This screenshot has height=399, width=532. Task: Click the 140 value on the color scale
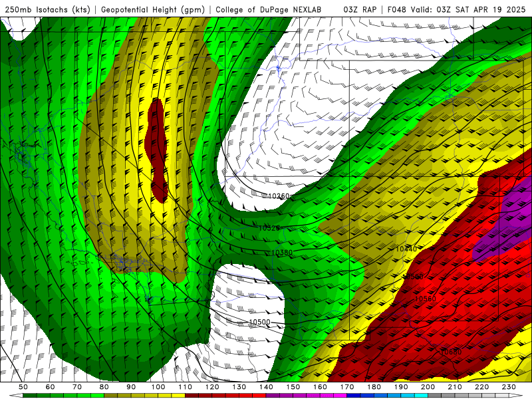click(x=267, y=387)
